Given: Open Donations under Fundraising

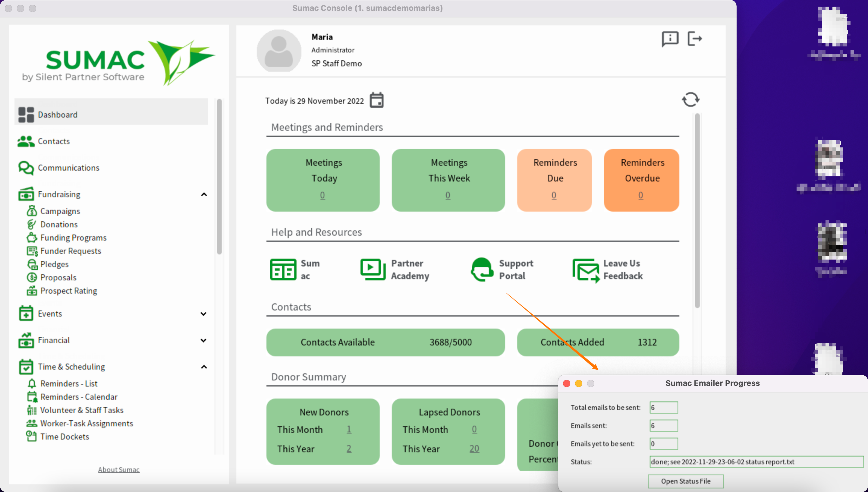Looking at the screenshot, I should point(59,224).
